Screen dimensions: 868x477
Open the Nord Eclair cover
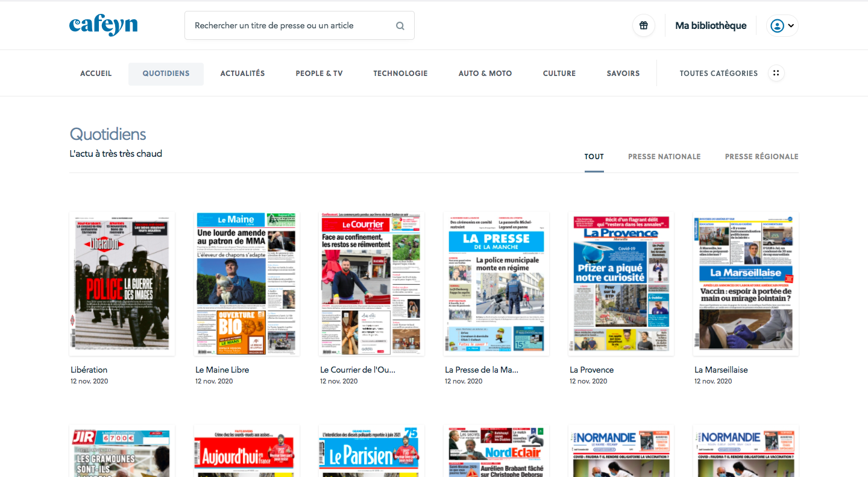pyautogui.click(x=497, y=451)
